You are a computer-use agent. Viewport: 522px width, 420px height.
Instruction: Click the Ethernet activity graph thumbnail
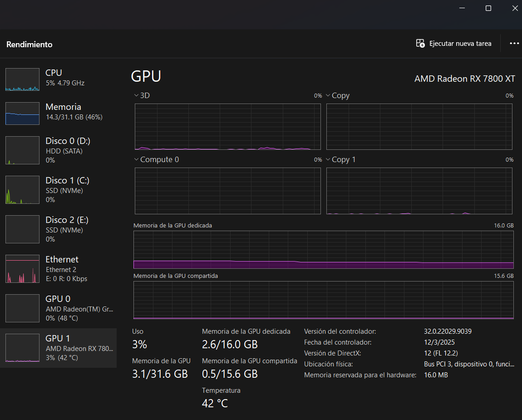22,269
